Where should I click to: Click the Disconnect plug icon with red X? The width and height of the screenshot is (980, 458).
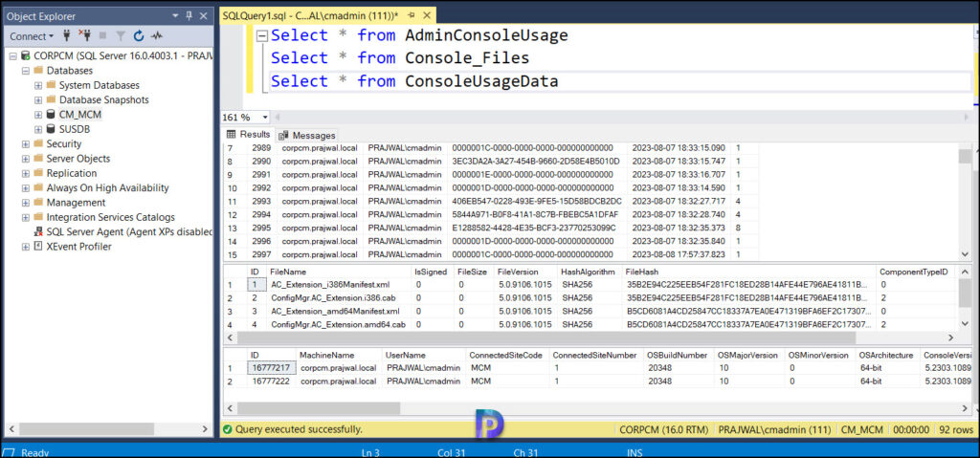point(86,36)
